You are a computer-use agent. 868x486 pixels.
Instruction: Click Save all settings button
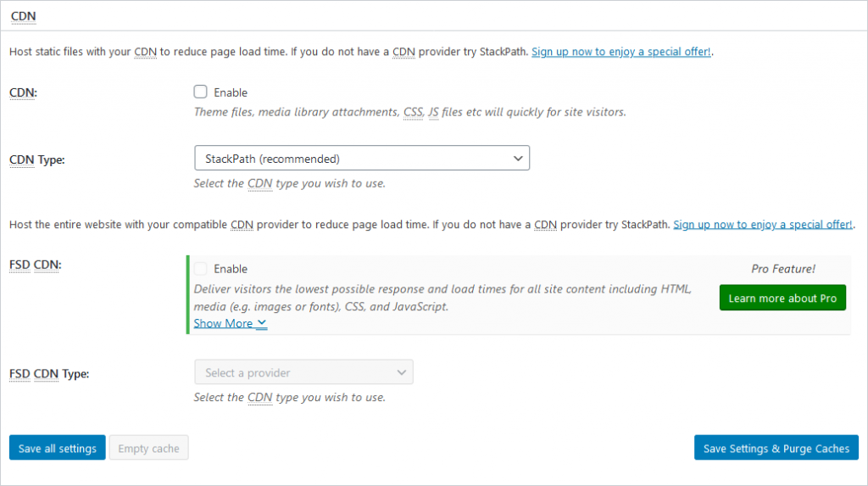58,448
